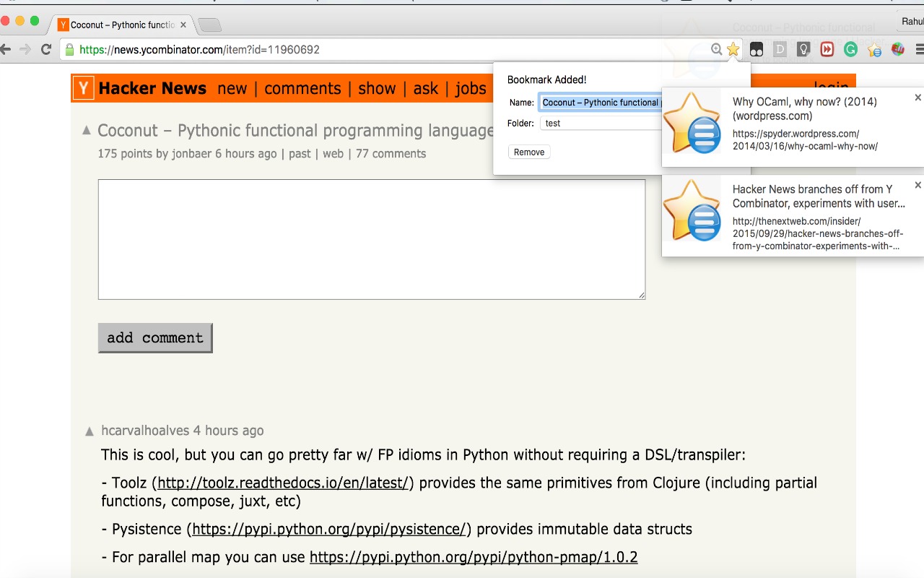Open the bookmark Folder dropdown showing test
Viewport: 924px width, 578px height.
coord(601,124)
